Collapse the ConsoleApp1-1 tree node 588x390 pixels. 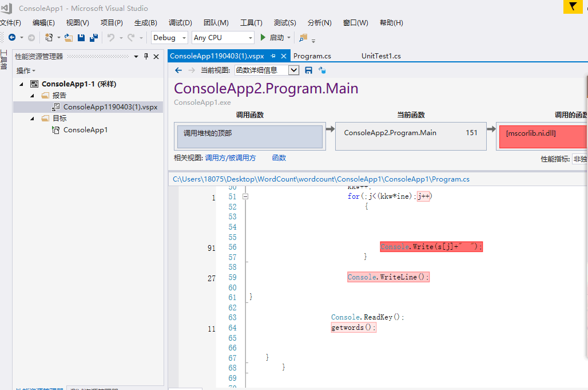(x=21, y=84)
